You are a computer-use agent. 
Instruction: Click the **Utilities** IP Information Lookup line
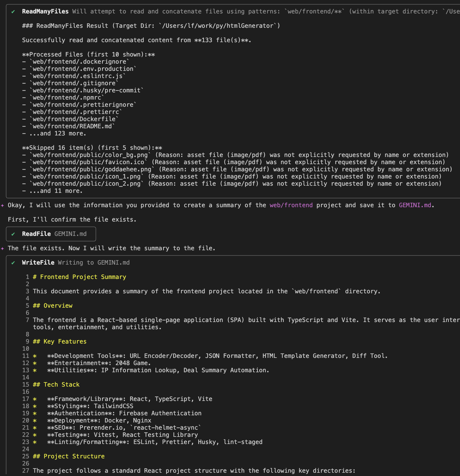pos(151,370)
